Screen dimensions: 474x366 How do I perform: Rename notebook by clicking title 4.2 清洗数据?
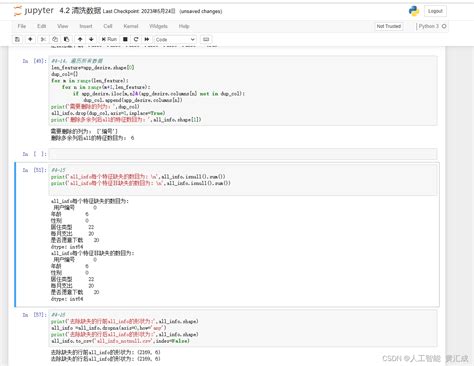(x=80, y=11)
